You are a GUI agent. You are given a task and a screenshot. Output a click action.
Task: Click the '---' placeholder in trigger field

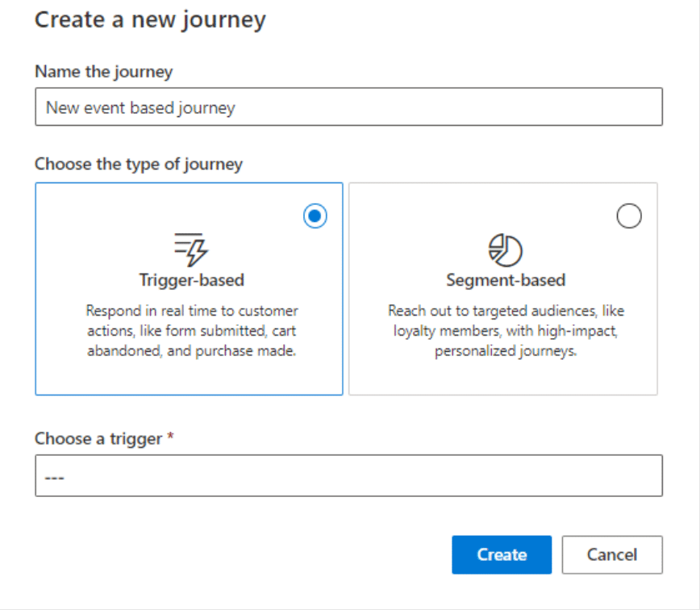click(54, 477)
